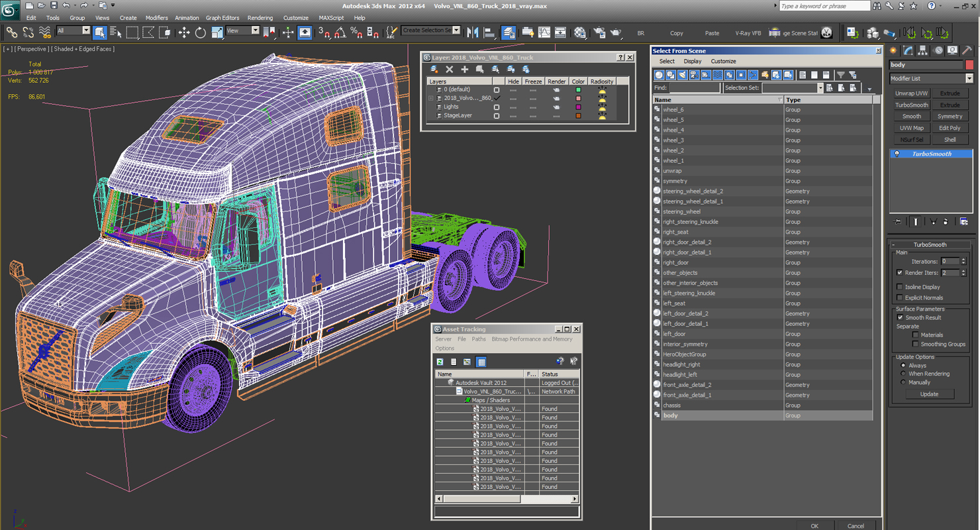Viewport: 980px width, 530px height.
Task: Collapse the TurboSmooth rollout
Action: tap(893, 244)
